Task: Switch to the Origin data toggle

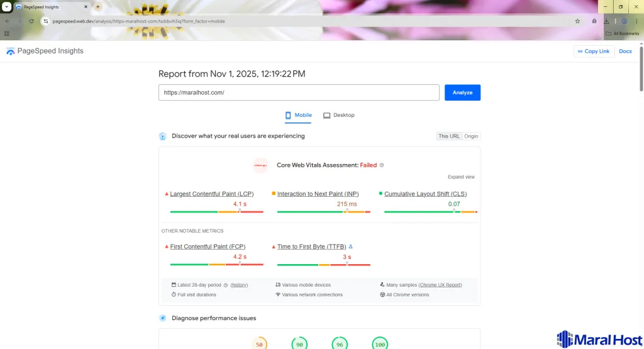Action: click(471, 136)
